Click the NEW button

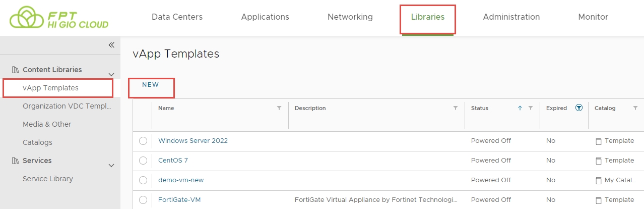pyautogui.click(x=151, y=85)
